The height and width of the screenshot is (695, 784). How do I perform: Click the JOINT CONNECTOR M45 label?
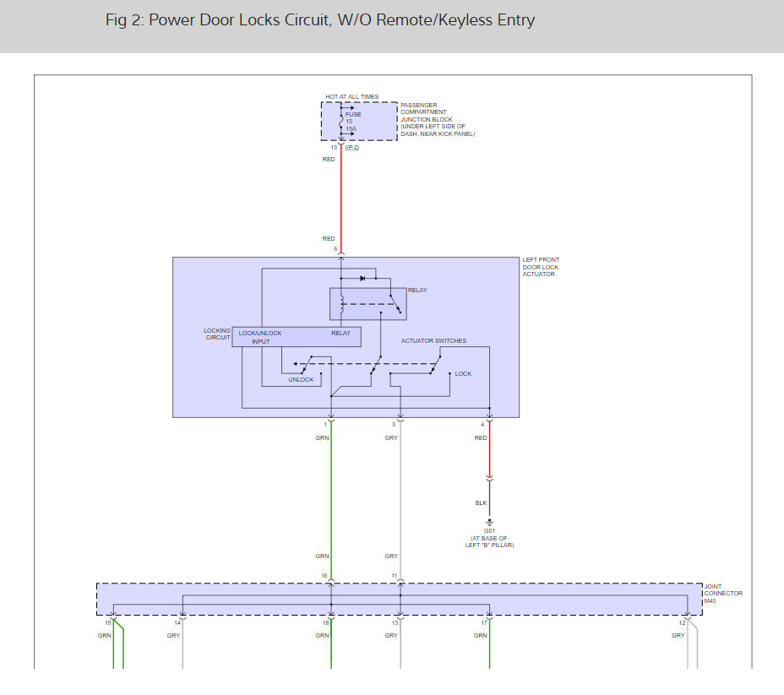click(723, 594)
